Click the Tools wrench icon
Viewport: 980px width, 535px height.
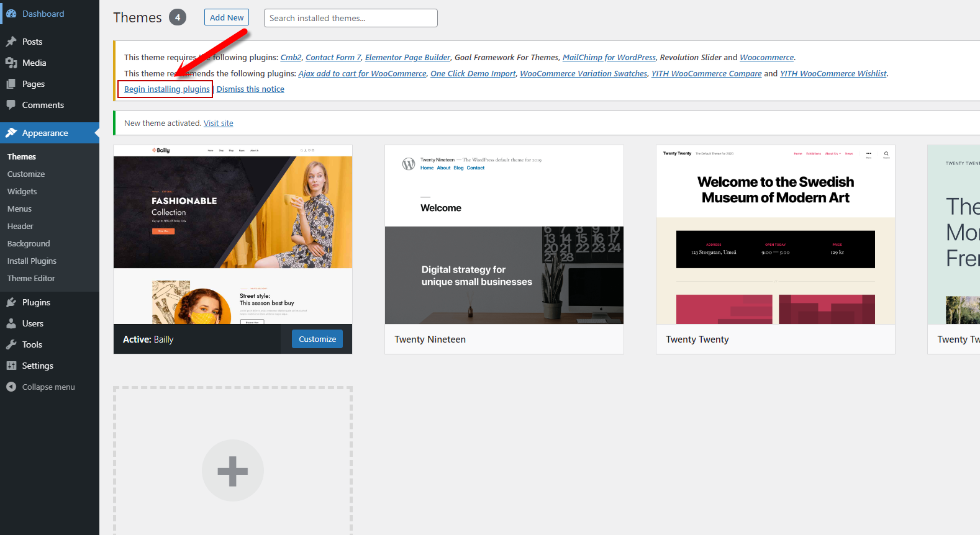[x=11, y=344]
